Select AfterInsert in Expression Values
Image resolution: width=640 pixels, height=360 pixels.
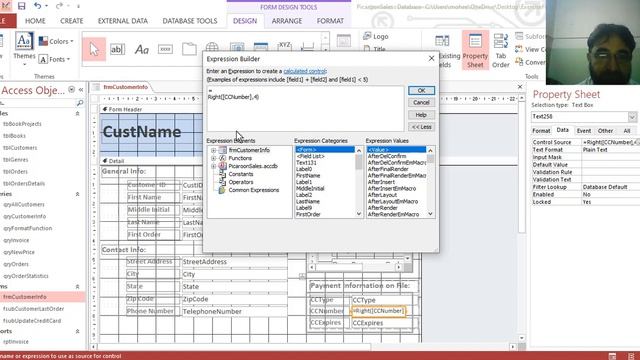point(381,182)
